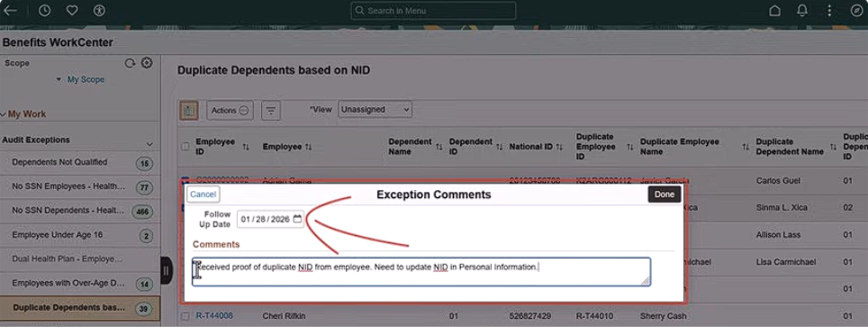Open Employees with Over-Age Dependents item
Viewport: 868px width, 327px height.
click(68, 283)
